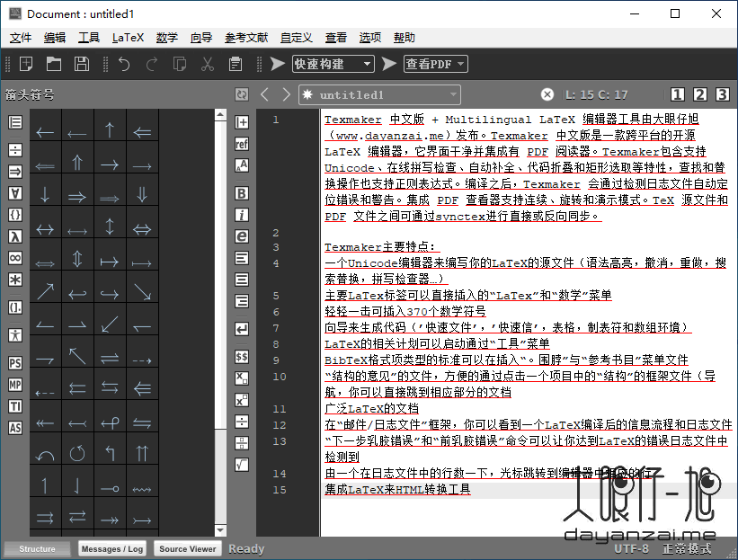
Task: Open the 参考文献 menu
Action: click(246, 38)
